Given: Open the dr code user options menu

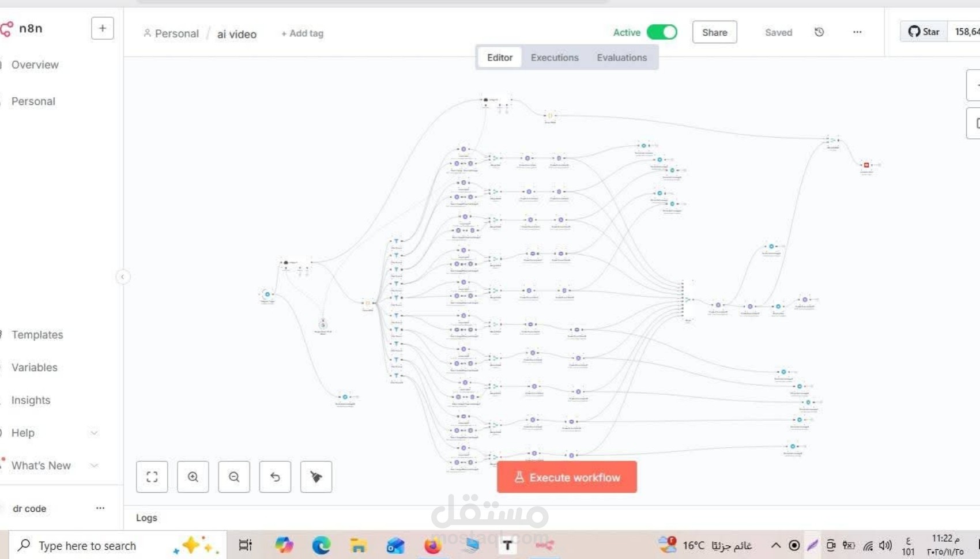Looking at the screenshot, I should tap(100, 508).
